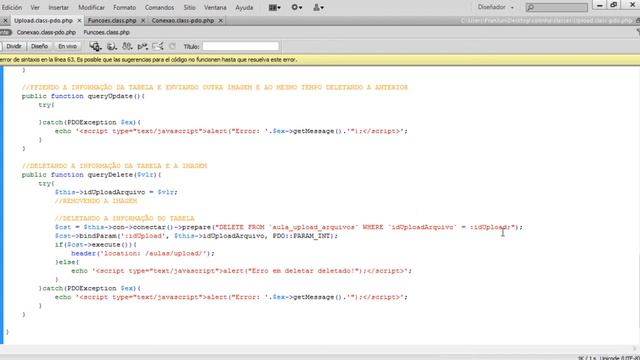The height and width of the screenshot is (360, 640).
Task: Click the '//REMOVENDO A IMAGEM' comment
Action: [x=96, y=201]
